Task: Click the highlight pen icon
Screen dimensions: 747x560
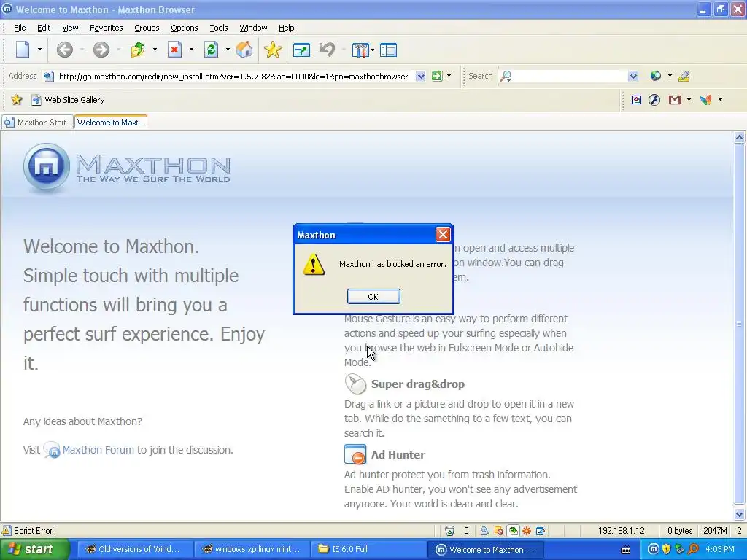Action: tap(684, 76)
